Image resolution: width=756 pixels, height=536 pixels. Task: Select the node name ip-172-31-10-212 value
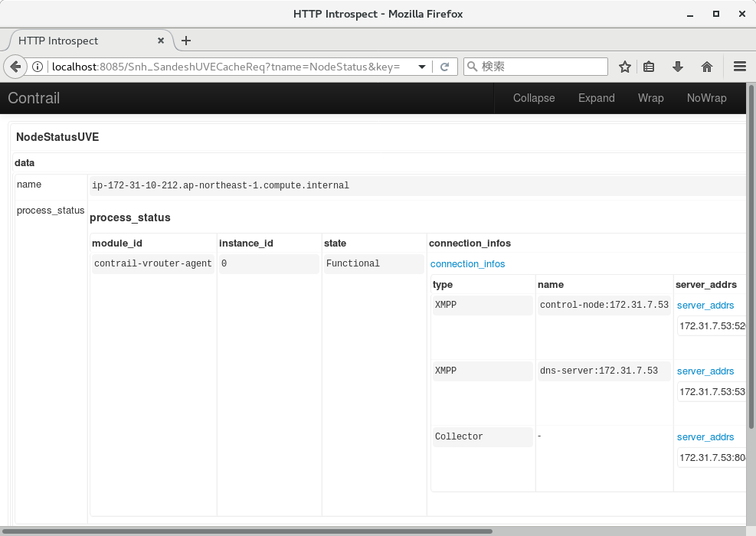pos(221,185)
